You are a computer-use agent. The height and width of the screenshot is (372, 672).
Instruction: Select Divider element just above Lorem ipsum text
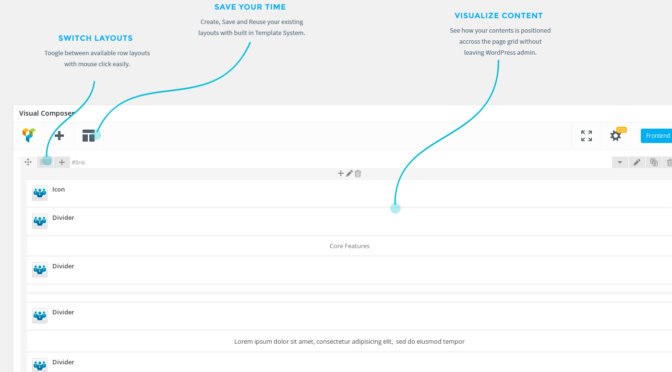(x=349, y=316)
